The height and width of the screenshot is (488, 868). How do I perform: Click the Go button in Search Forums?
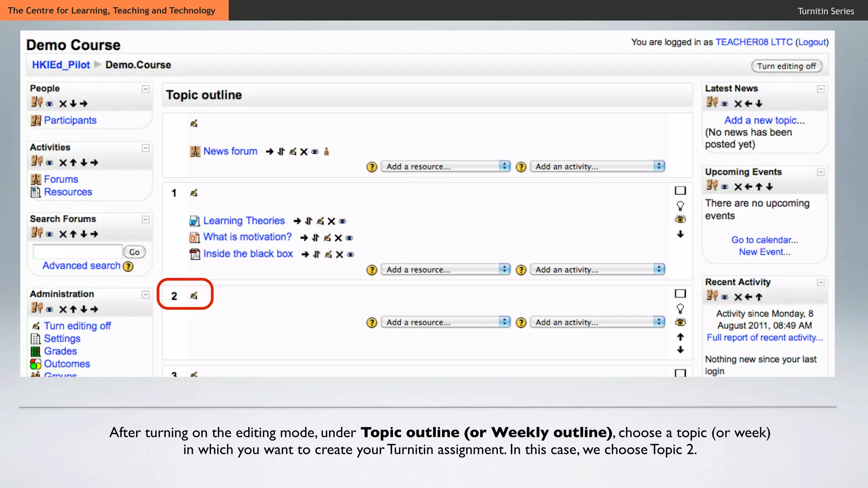click(x=134, y=252)
